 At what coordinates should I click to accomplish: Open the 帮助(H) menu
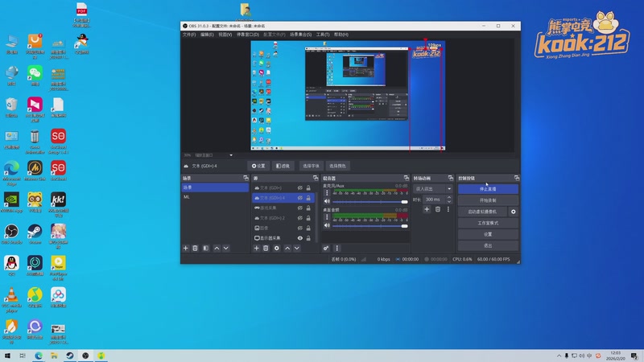[341, 35]
